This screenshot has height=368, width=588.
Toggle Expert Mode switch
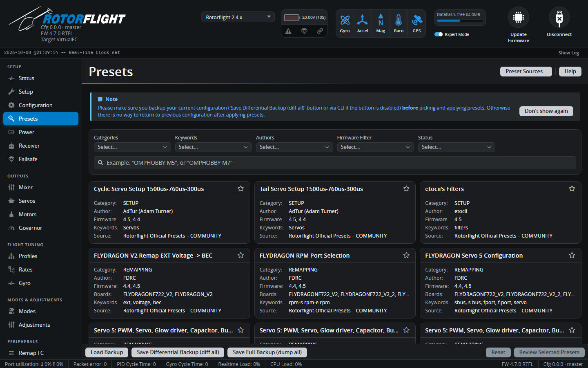[x=439, y=34]
